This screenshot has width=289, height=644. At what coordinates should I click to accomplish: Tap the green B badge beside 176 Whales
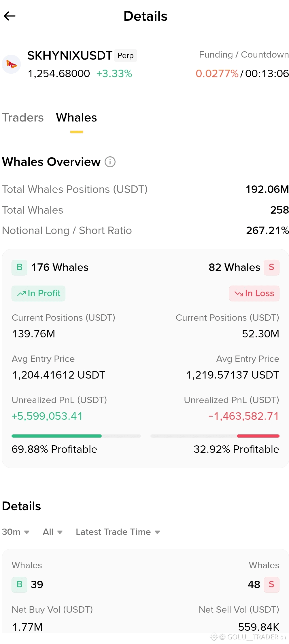(x=19, y=267)
